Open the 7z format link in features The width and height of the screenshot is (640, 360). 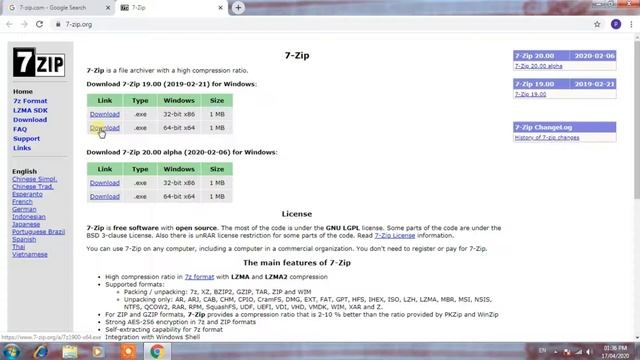click(199, 277)
